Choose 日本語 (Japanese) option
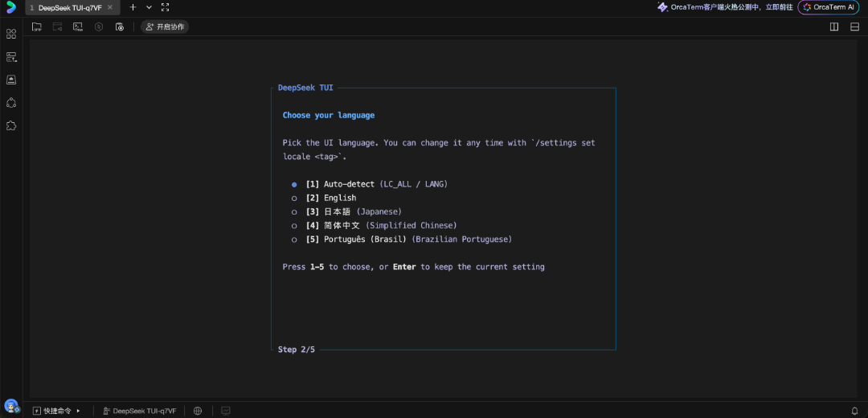 [x=346, y=211]
